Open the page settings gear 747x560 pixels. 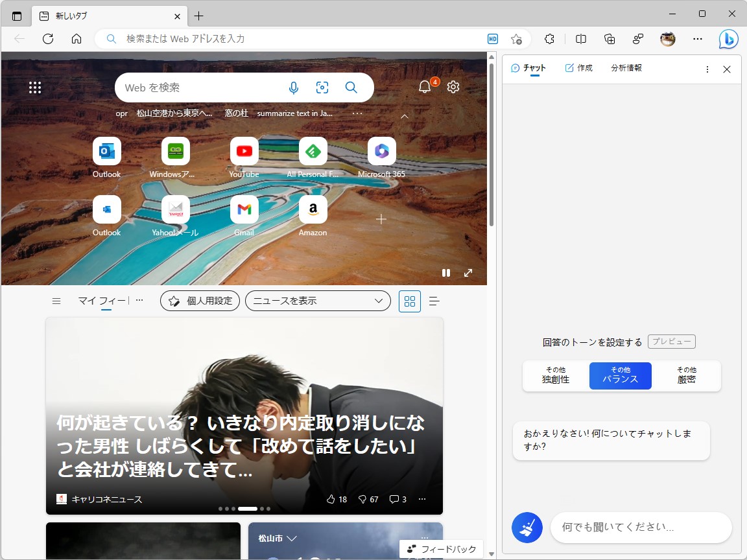pos(453,86)
